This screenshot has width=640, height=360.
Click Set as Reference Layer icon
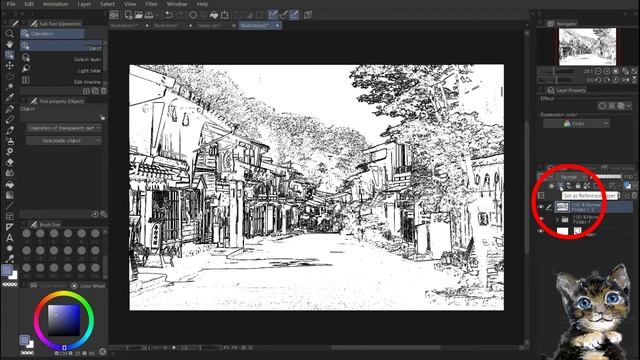[560, 186]
